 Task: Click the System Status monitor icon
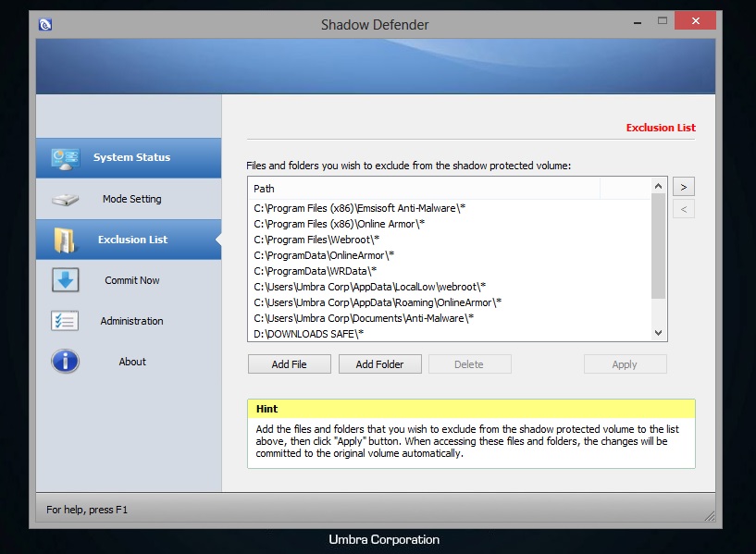(65, 158)
